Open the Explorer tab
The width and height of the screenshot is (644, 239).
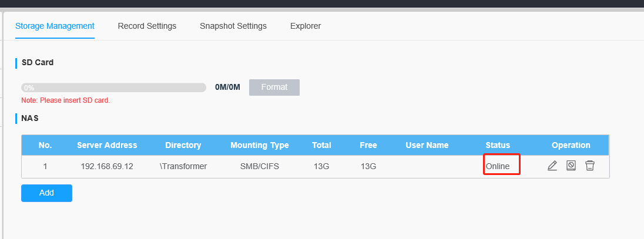[306, 26]
